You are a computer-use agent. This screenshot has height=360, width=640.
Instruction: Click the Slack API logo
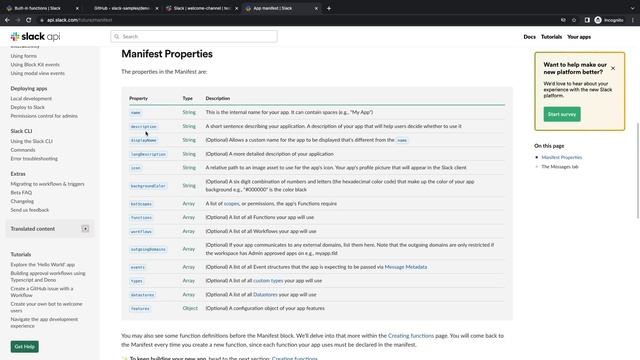point(36,37)
